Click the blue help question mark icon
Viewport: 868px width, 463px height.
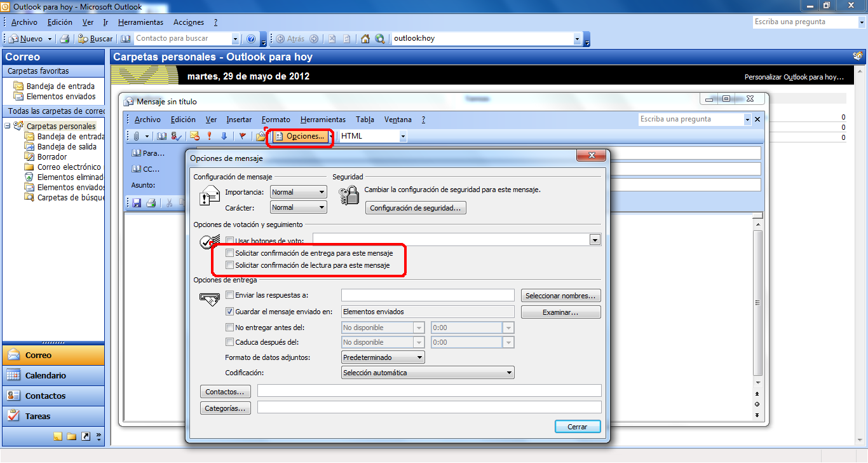pos(251,39)
